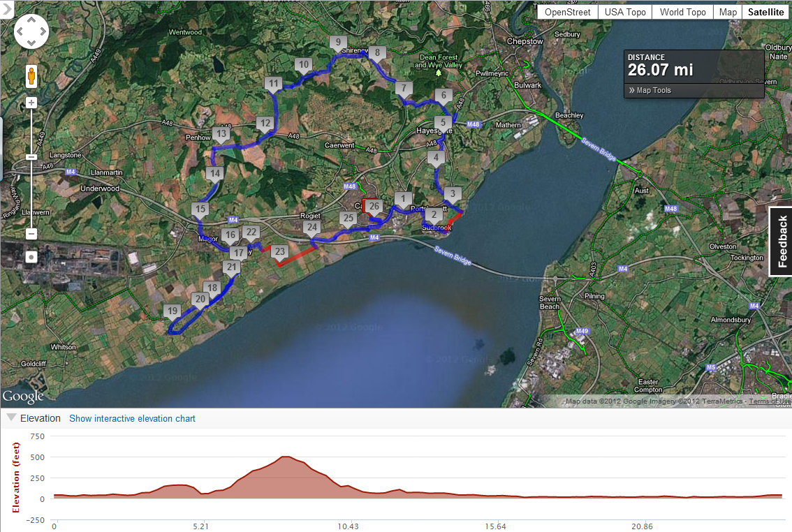Select the Street View pegman icon
Screen dimensions: 792x532
[31, 75]
